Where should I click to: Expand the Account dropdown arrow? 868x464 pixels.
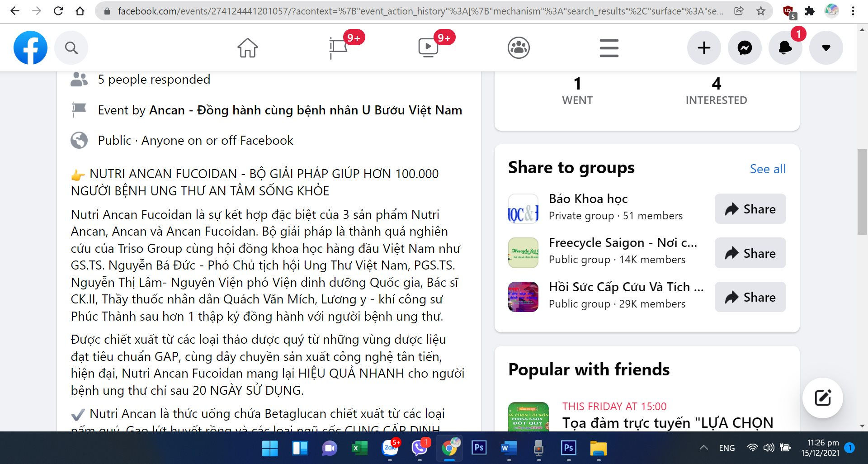[x=826, y=47]
